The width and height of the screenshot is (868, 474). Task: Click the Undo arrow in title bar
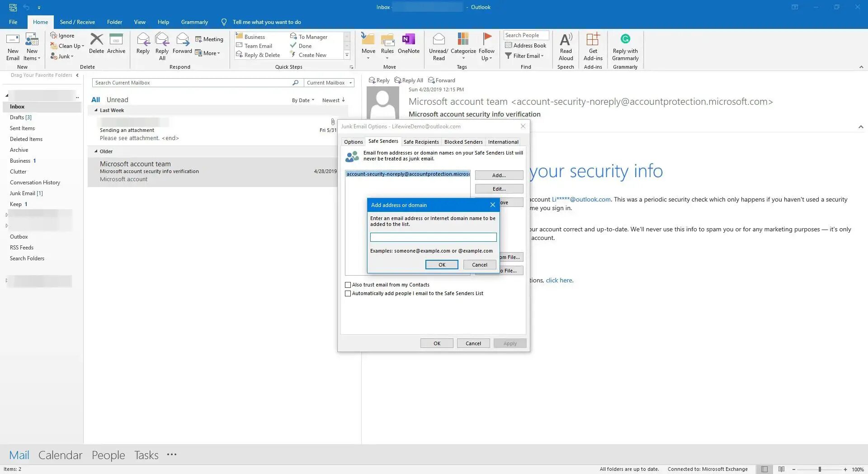26,7
